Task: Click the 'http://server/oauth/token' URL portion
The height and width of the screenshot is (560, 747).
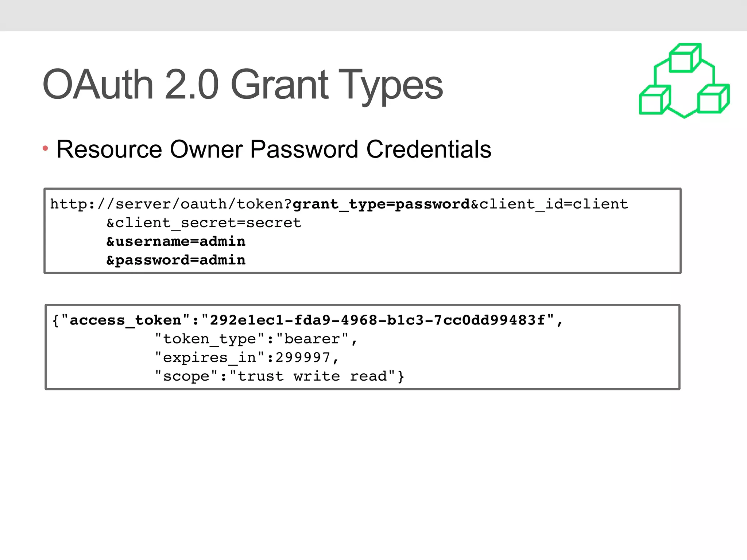Action: coord(166,204)
